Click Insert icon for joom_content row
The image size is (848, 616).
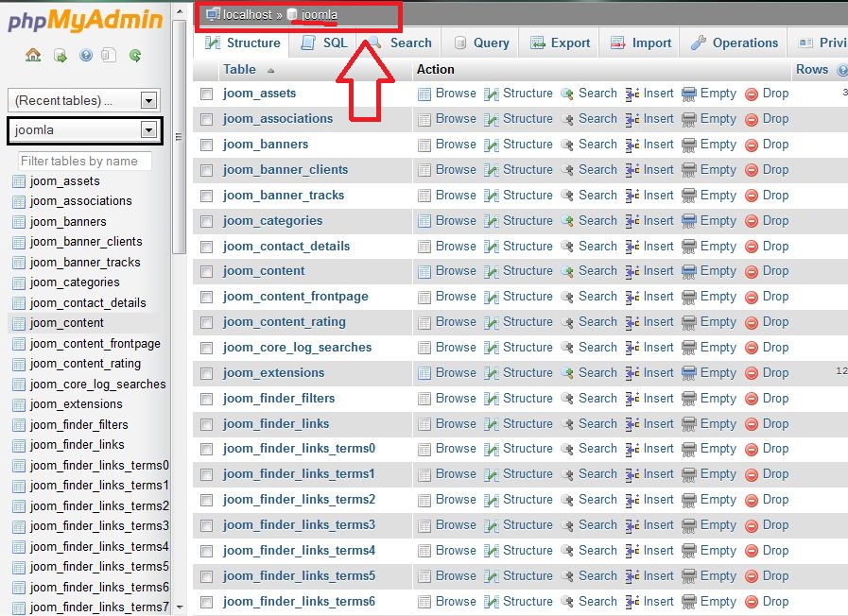pyautogui.click(x=633, y=271)
